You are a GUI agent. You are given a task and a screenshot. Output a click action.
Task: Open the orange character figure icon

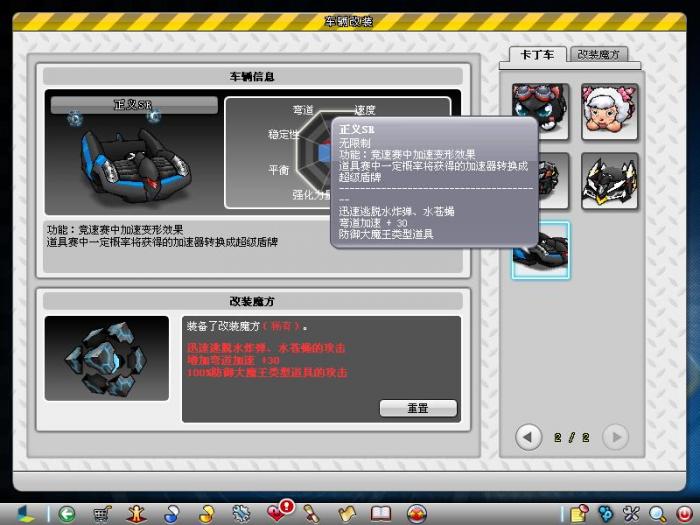pos(137,514)
